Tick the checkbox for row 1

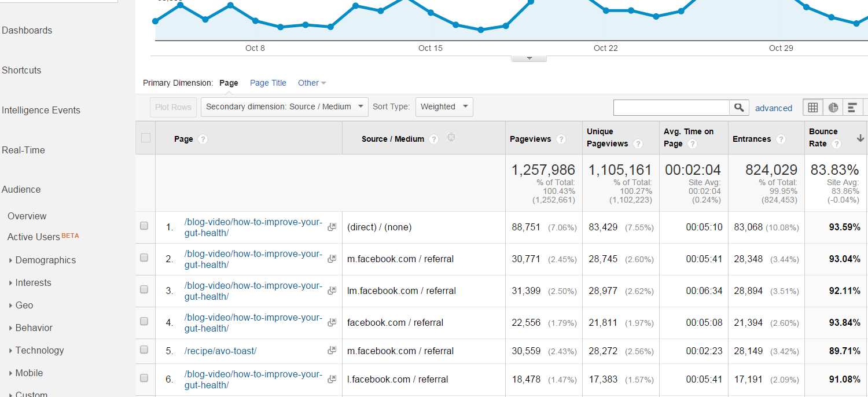[x=144, y=226]
